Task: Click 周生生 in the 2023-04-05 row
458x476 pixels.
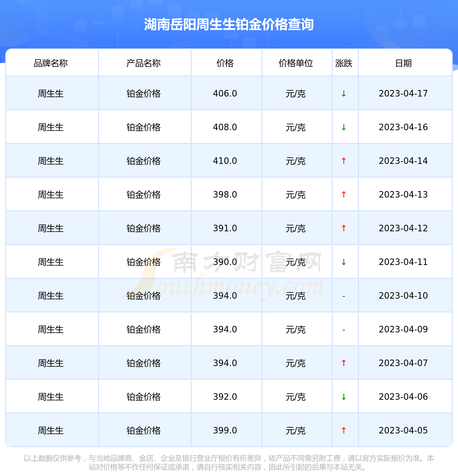Action: (51, 431)
